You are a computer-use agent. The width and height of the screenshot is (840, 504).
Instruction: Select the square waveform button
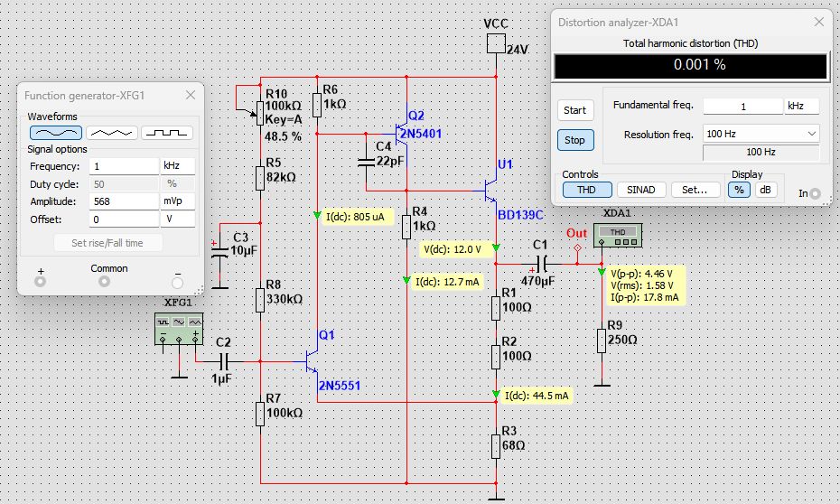click(x=166, y=132)
